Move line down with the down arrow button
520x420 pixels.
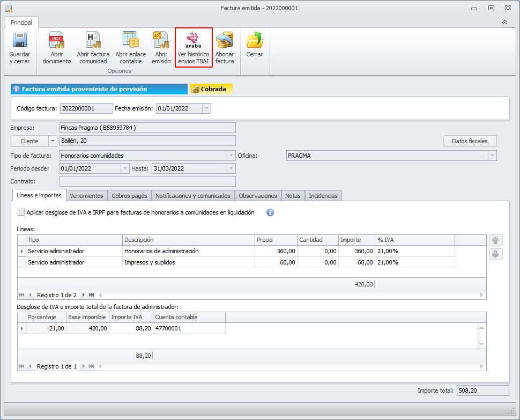[496, 254]
